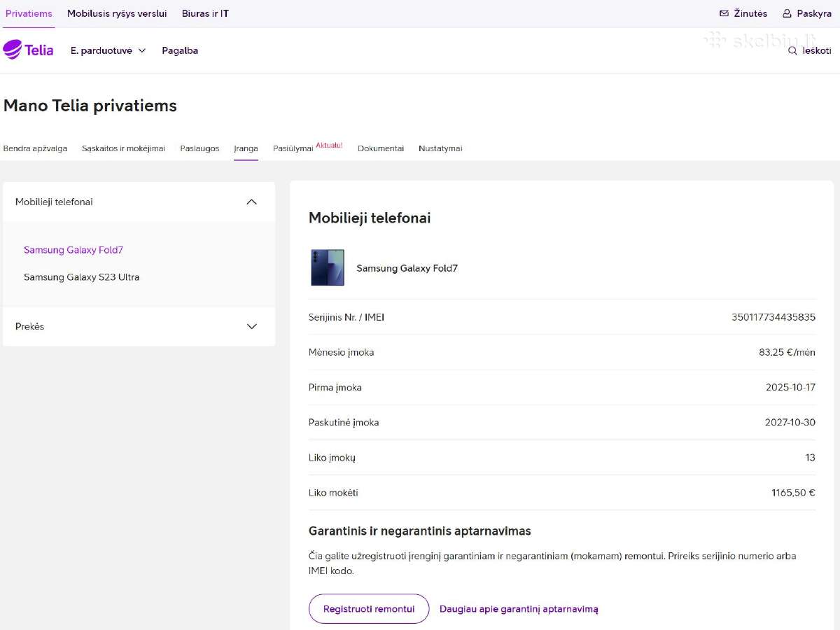Click the search magnifier icon

point(792,50)
